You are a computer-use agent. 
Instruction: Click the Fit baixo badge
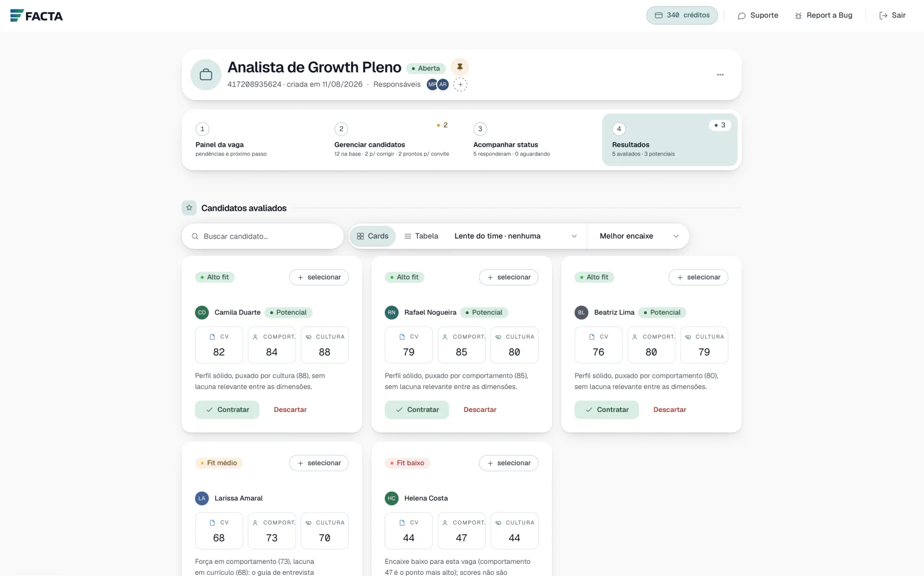click(x=408, y=463)
